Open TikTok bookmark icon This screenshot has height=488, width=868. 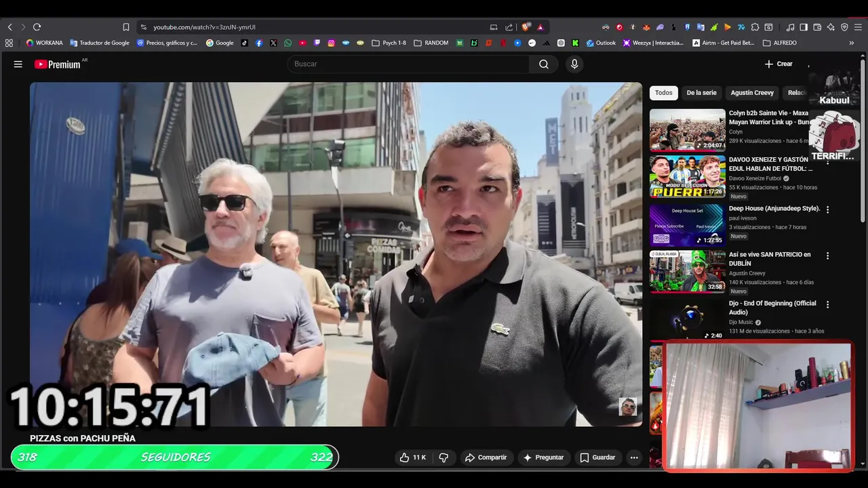(x=244, y=43)
